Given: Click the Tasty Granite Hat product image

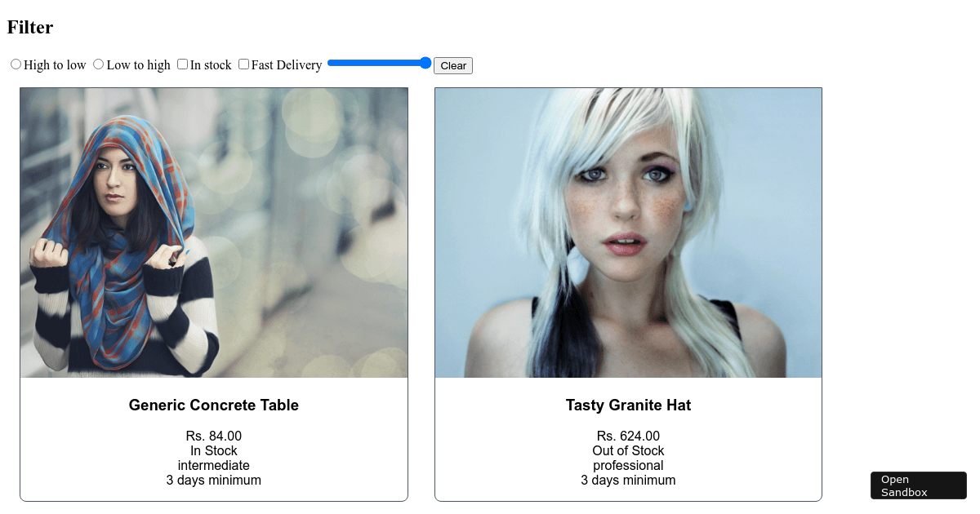Looking at the screenshot, I should [x=628, y=233].
